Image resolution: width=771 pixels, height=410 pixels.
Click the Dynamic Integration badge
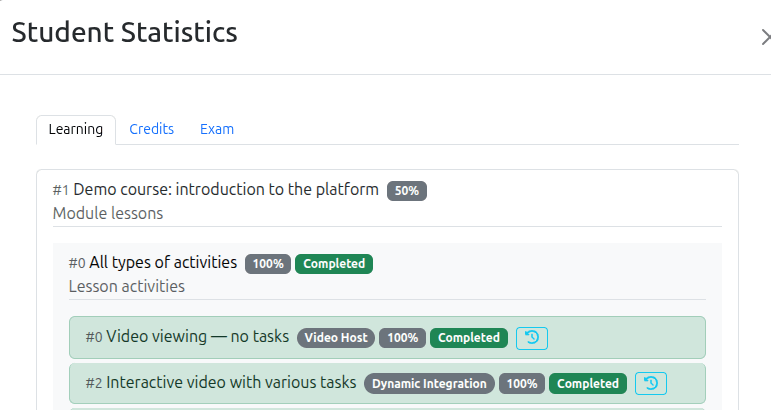429,383
